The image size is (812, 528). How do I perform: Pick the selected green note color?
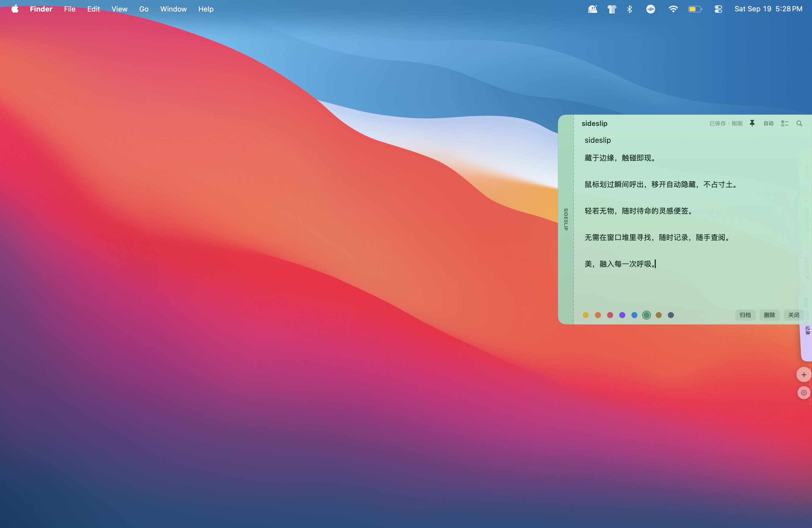pos(646,315)
